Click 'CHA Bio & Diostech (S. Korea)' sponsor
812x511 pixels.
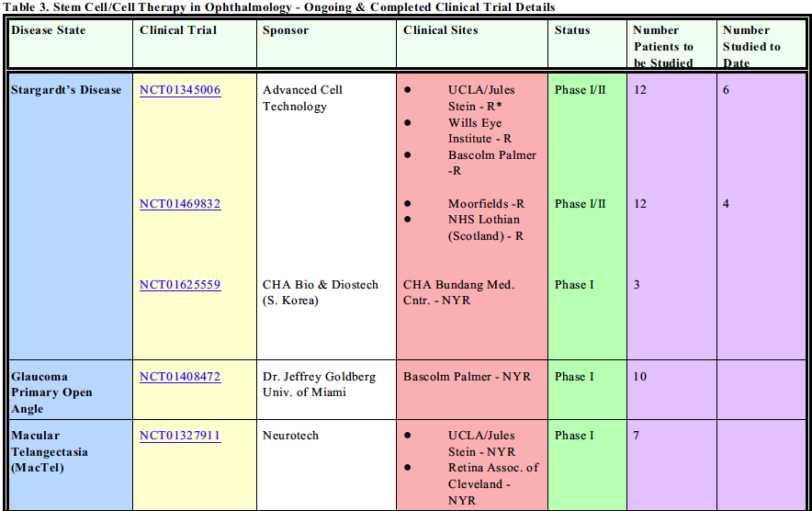(321, 293)
